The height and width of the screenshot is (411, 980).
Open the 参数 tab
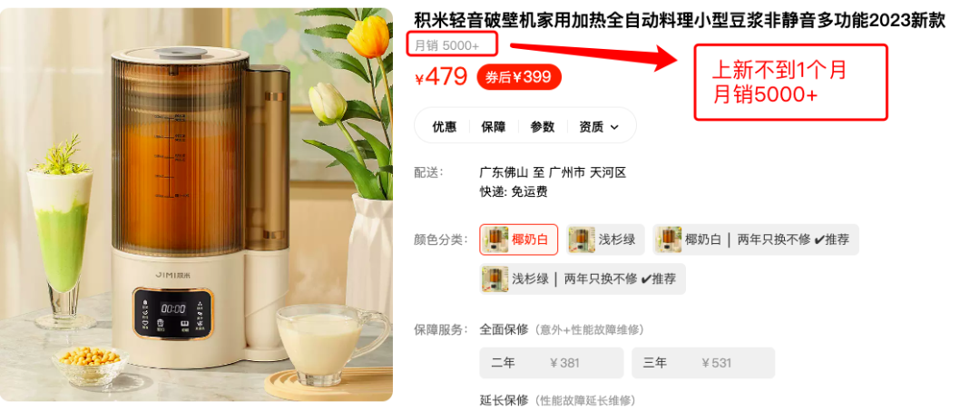point(543,127)
